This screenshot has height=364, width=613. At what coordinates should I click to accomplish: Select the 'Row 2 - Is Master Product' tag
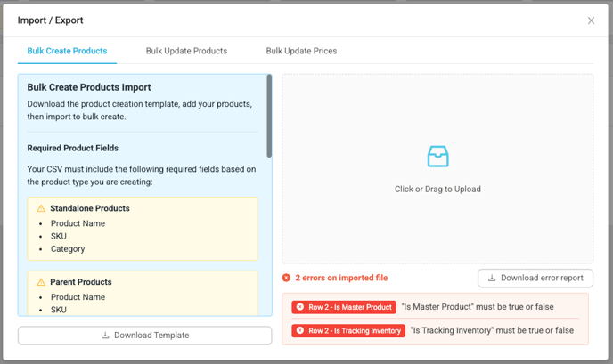click(344, 307)
